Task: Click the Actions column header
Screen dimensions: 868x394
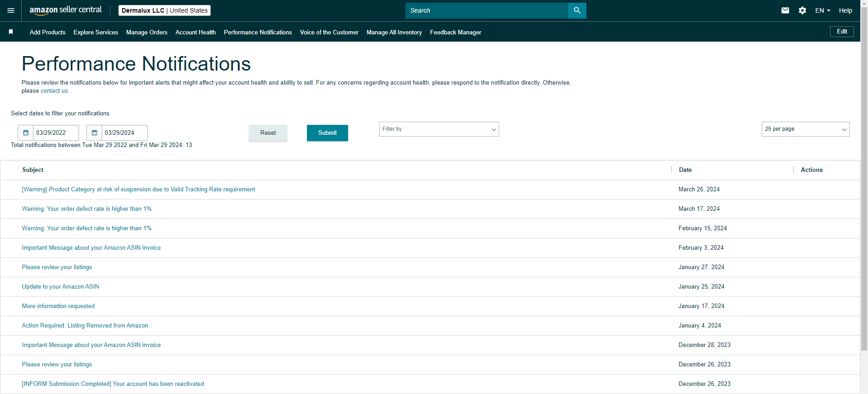Action: pyautogui.click(x=812, y=170)
